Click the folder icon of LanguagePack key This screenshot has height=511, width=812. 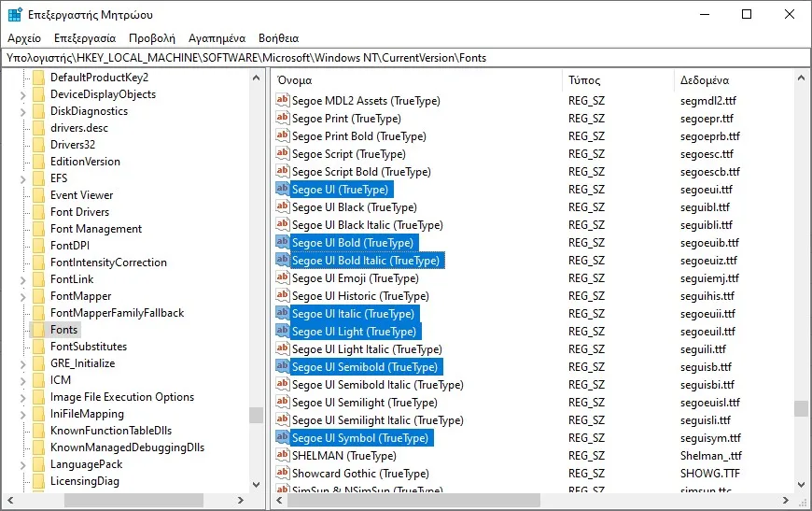point(38,464)
